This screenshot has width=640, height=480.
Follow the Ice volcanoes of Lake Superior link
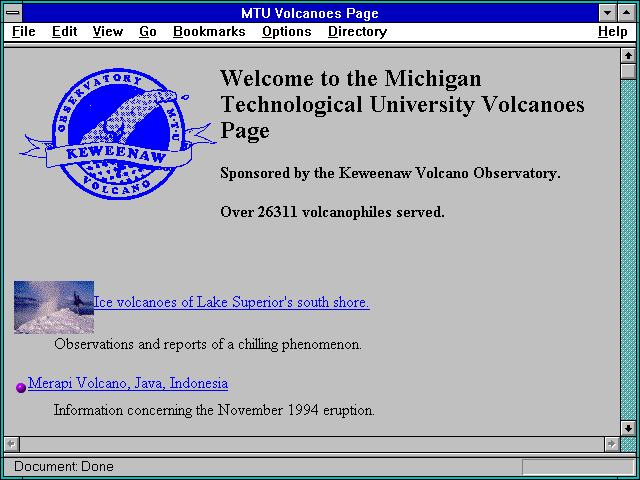231,302
